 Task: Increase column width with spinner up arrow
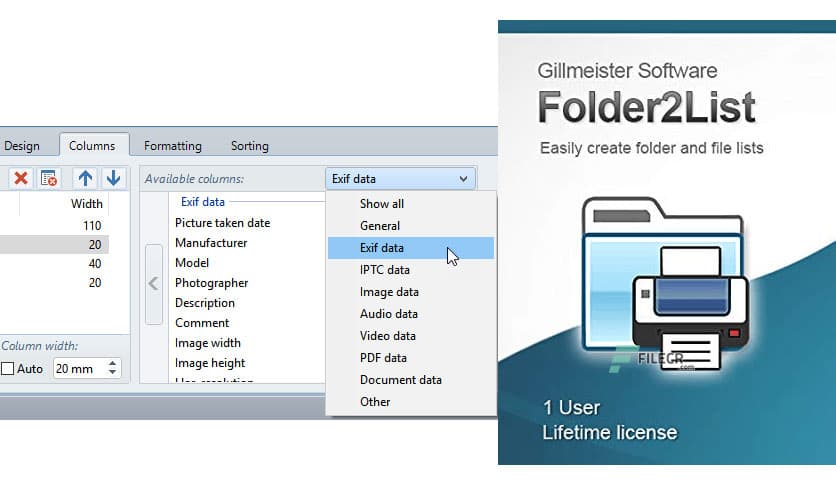112,364
